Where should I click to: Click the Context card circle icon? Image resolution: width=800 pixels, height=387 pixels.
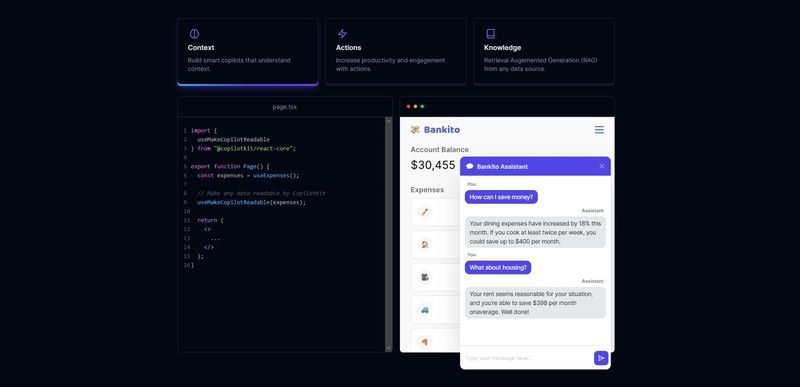[194, 34]
